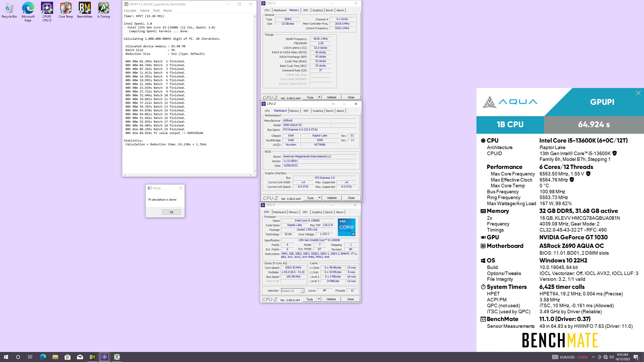The width and height of the screenshot is (644, 362).
Task: Click the GPUPI vertical scrollbar down arrow
Action: coord(255,171)
